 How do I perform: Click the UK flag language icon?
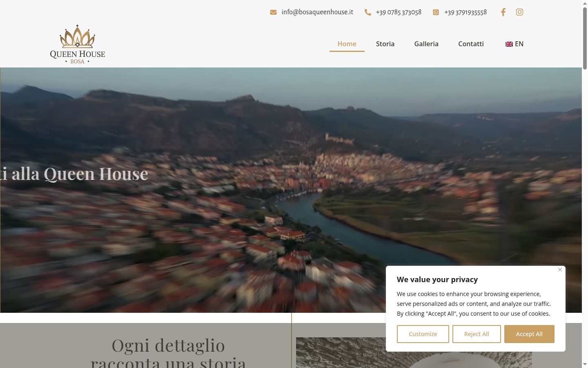click(x=509, y=44)
